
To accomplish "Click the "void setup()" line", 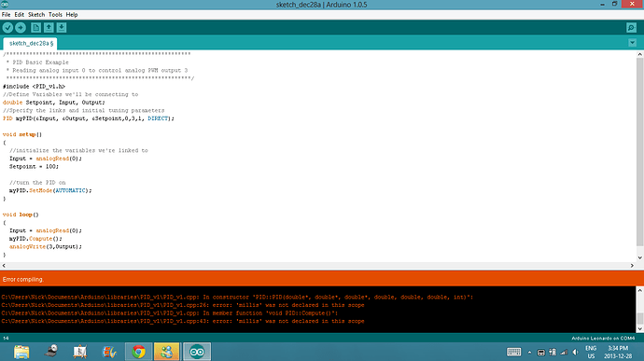I will click(x=22, y=134).
